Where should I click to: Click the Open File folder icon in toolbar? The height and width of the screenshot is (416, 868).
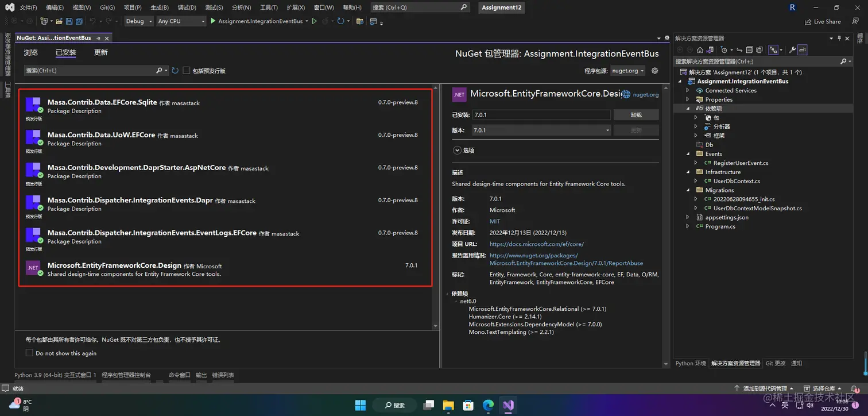point(58,21)
